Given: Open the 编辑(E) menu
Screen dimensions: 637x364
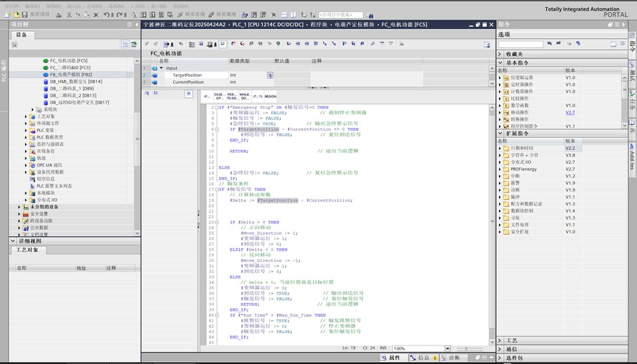Looking at the screenshot, I should pos(32,5).
